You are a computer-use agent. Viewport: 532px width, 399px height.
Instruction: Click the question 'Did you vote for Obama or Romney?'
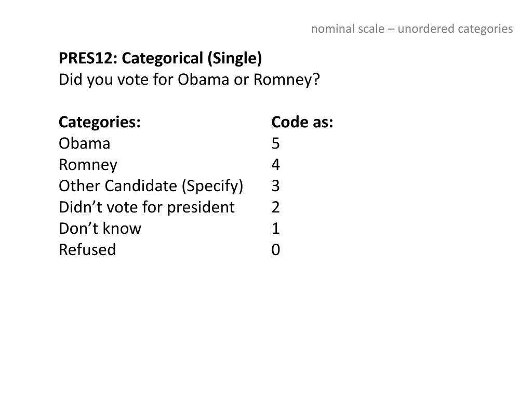tap(189, 80)
